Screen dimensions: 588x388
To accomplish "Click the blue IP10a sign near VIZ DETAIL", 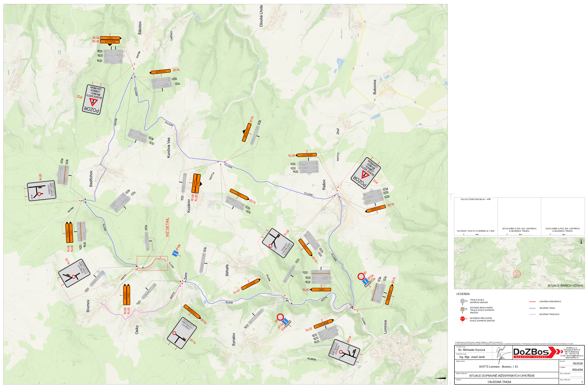I will point(175,253).
